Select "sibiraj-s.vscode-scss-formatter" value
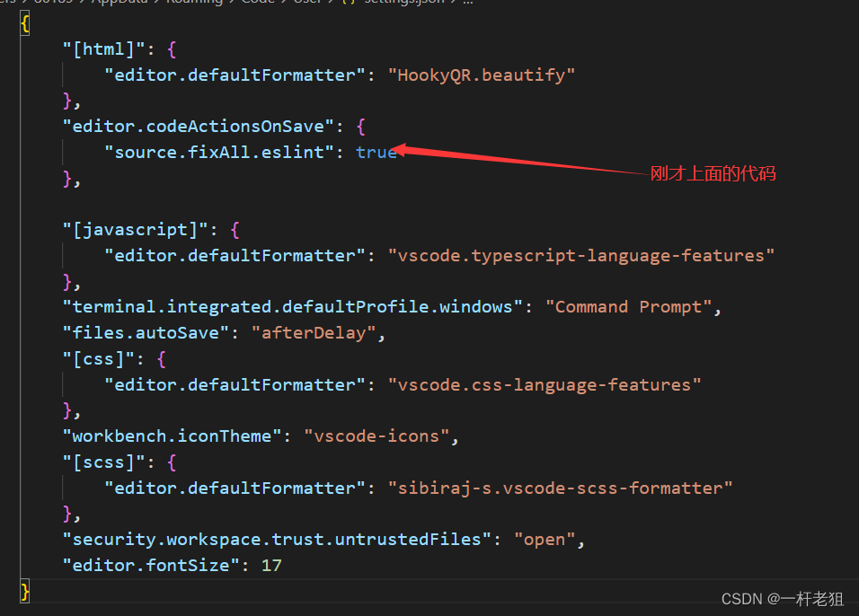The height and width of the screenshot is (616, 859). coord(561,488)
